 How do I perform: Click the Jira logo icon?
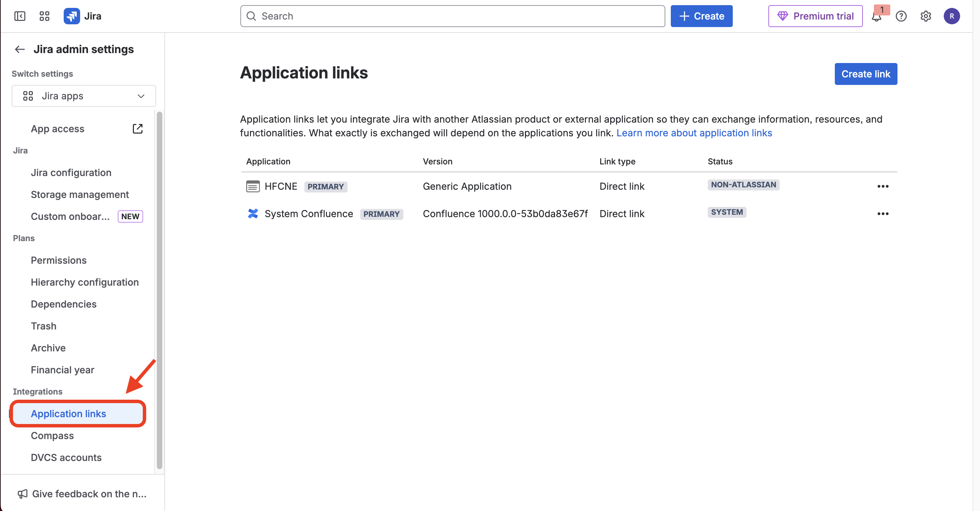(72, 16)
